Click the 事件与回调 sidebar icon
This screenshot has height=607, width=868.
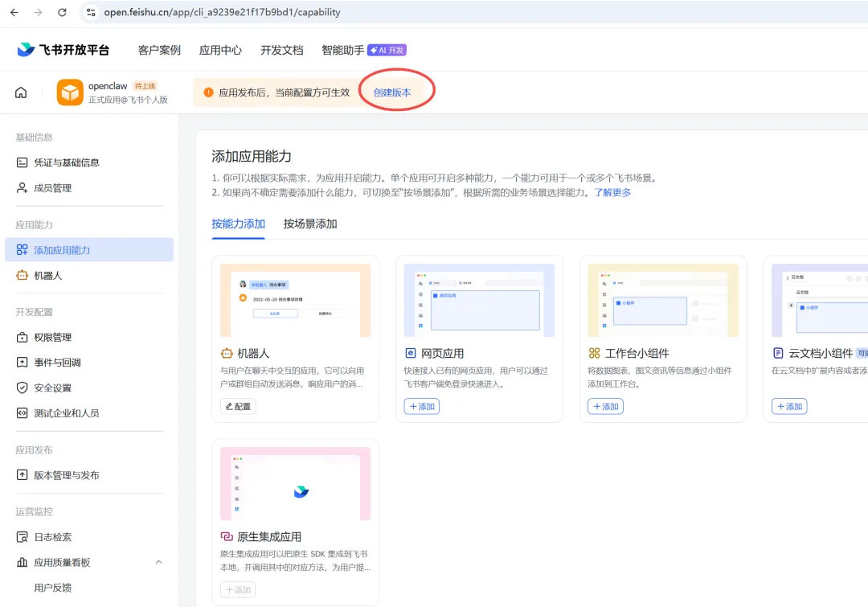click(23, 363)
